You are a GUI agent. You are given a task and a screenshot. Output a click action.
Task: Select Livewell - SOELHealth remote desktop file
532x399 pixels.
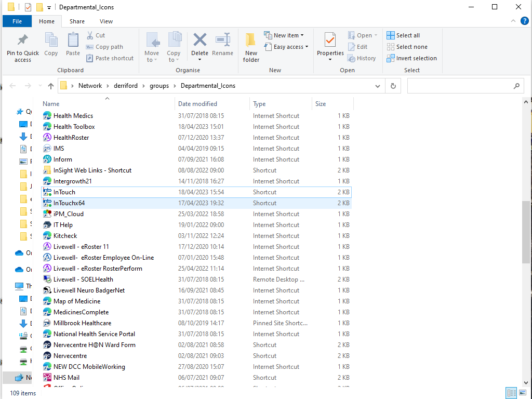coord(196,280)
